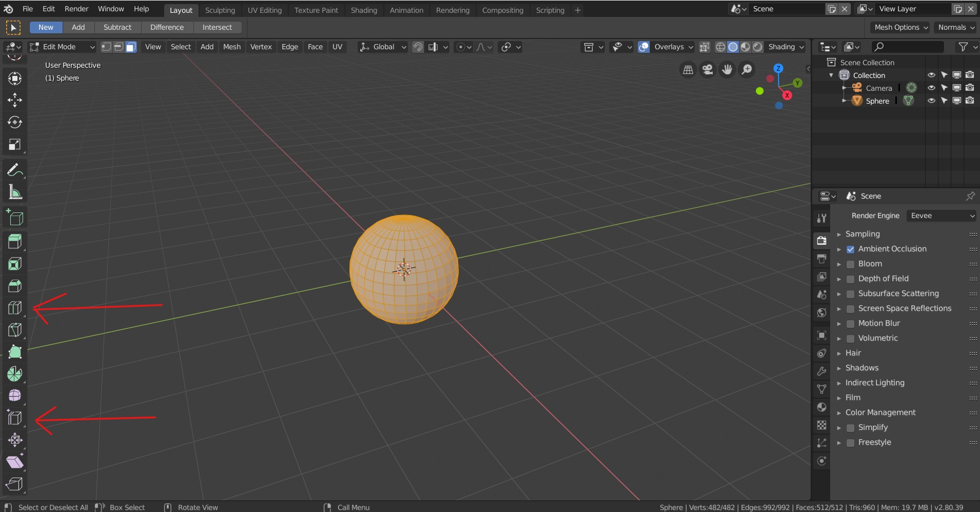Open the Edit Mode dropdown
The width and height of the screenshot is (980, 512).
pyautogui.click(x=62, y=47)
